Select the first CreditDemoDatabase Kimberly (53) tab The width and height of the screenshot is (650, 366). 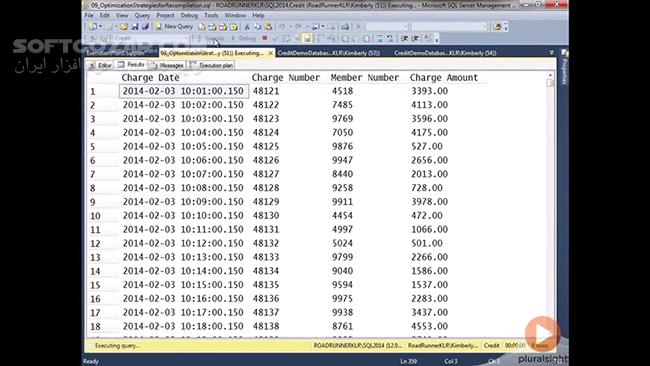tap(329, 53)
